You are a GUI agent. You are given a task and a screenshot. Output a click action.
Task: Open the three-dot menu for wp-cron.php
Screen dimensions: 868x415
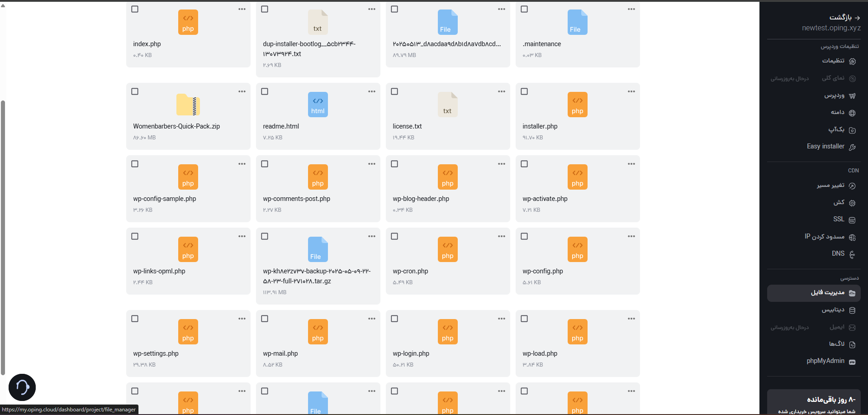[x=502, y=236]
